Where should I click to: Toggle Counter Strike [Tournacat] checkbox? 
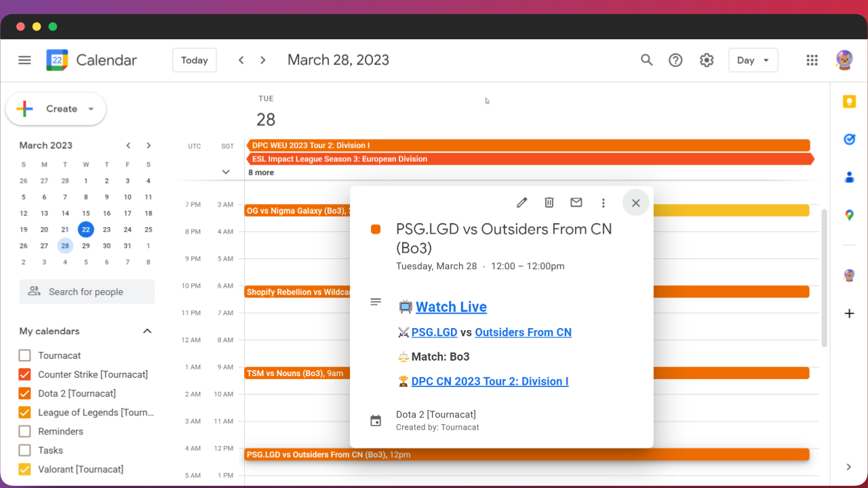[25, 374]
